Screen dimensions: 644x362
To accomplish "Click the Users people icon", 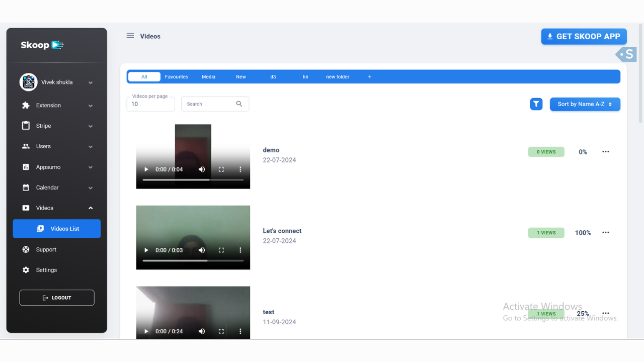I will pyautogui.click(x=26, y=146).
